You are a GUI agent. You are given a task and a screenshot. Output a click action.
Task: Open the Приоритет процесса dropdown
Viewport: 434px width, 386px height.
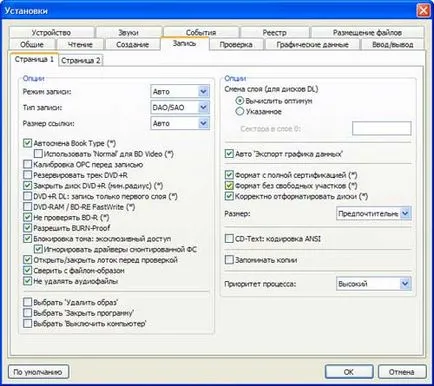coord(374,284)
